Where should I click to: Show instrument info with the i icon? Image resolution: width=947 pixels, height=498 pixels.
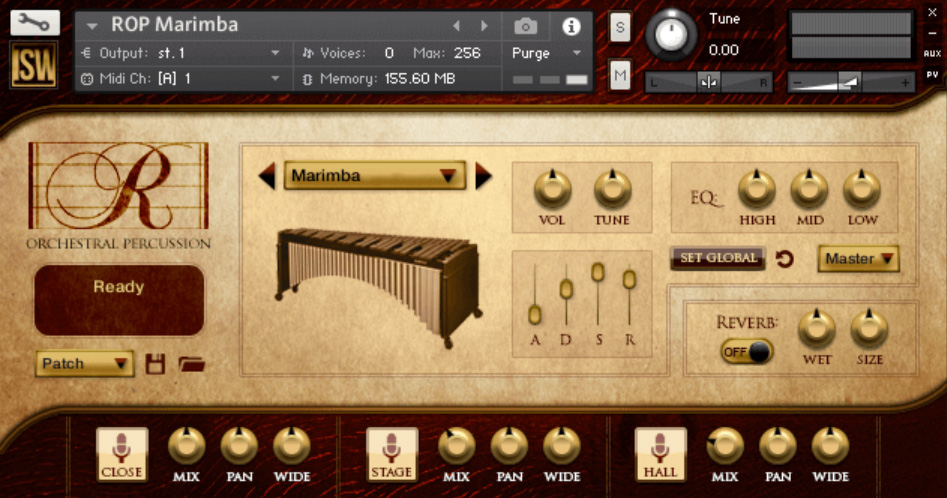(571, 27)
